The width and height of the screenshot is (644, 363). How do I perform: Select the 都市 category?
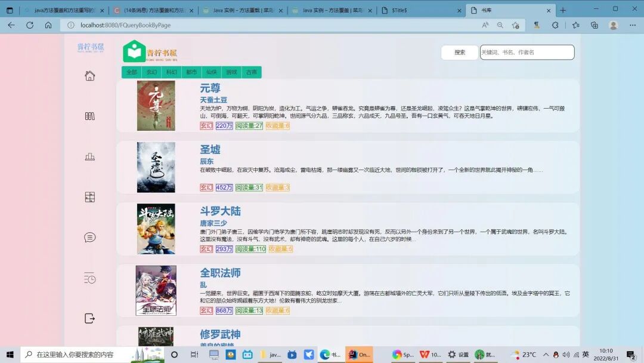coord(191,72)
